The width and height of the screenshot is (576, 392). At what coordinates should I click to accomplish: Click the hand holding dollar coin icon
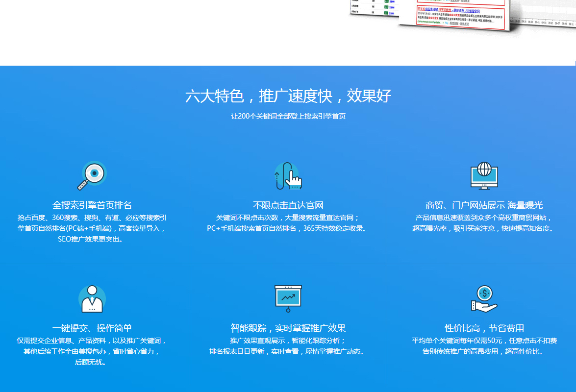484,298
